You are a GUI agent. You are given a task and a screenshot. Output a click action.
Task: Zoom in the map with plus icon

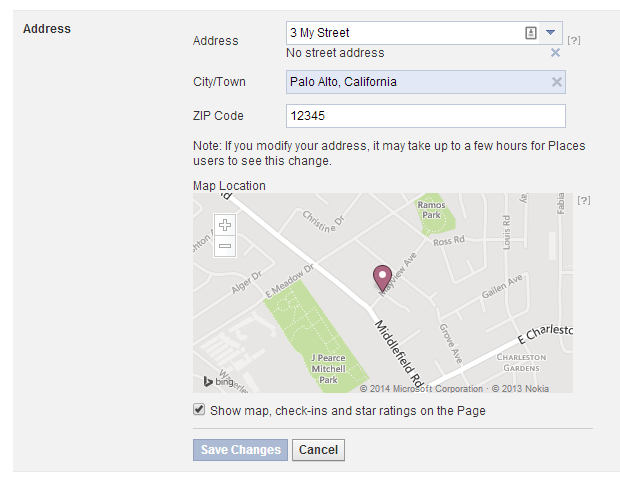pos(225,225)
